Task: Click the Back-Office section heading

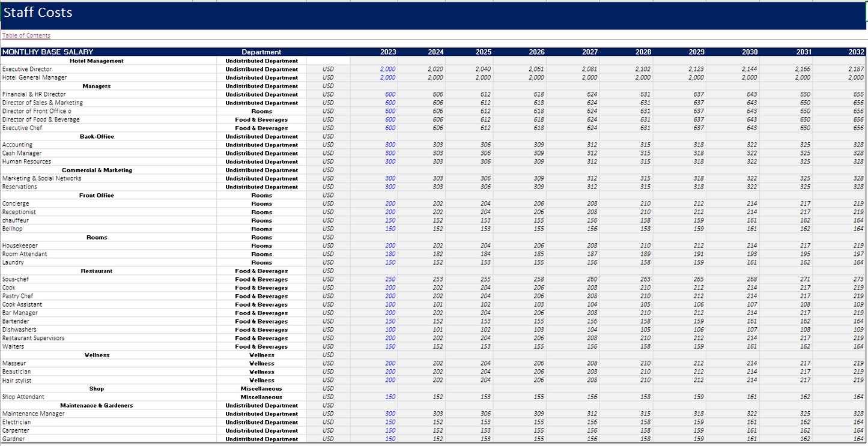Action: point(97,136)
